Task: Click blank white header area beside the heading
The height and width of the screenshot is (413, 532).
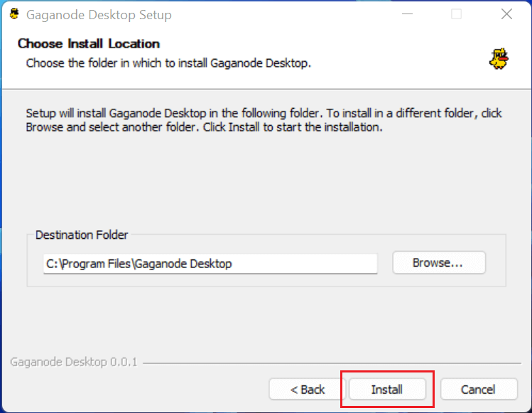Action: coord(320,44)
